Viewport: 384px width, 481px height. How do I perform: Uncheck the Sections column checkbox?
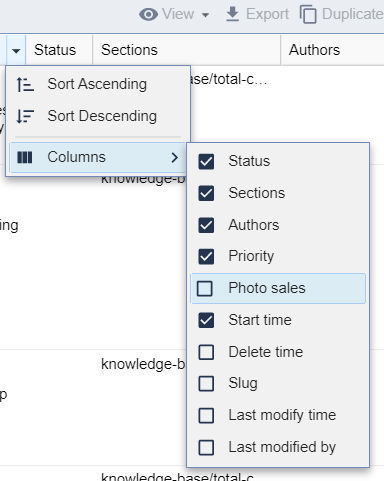point(206,193)
